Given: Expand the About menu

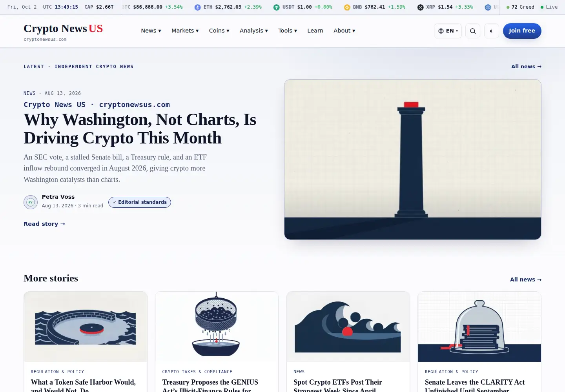Looking at the screenshot, I should 344,31.
